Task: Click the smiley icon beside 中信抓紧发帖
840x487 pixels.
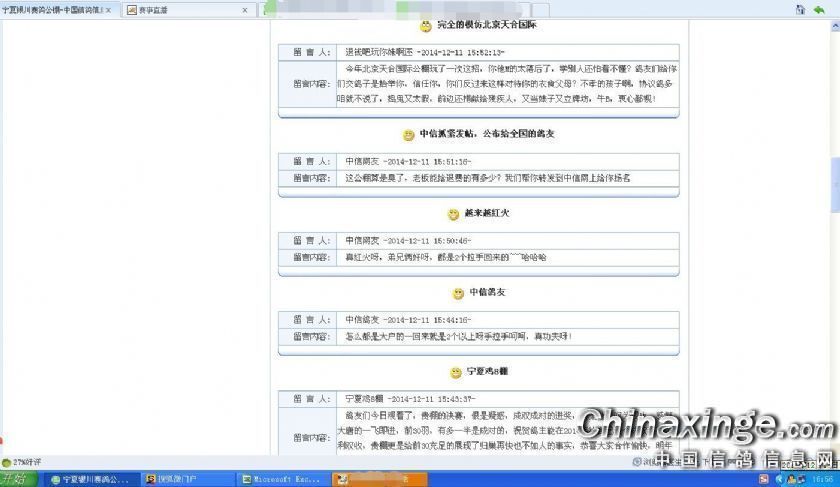Action: 408,134
